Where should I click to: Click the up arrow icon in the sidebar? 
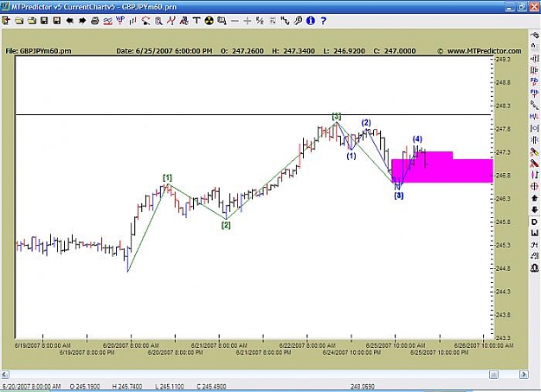point(534,198)
